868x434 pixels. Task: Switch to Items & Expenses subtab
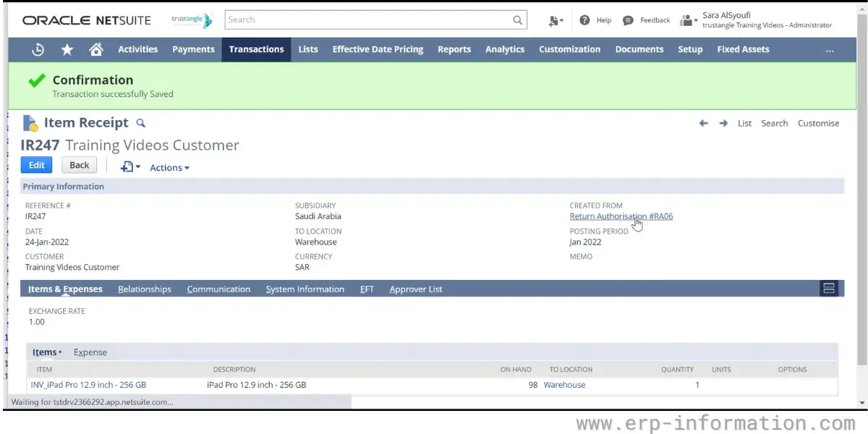[x=65, y=289]
